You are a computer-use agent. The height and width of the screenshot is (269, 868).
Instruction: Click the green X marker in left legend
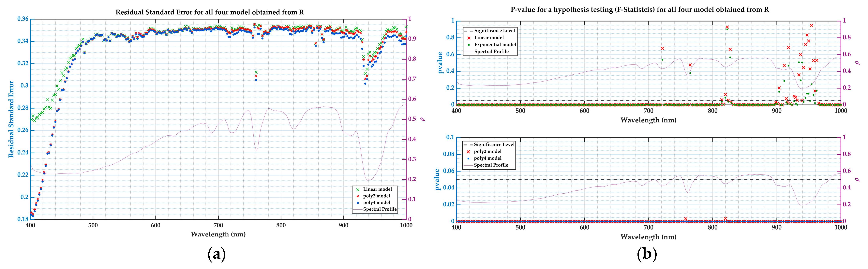pos(358,189)
